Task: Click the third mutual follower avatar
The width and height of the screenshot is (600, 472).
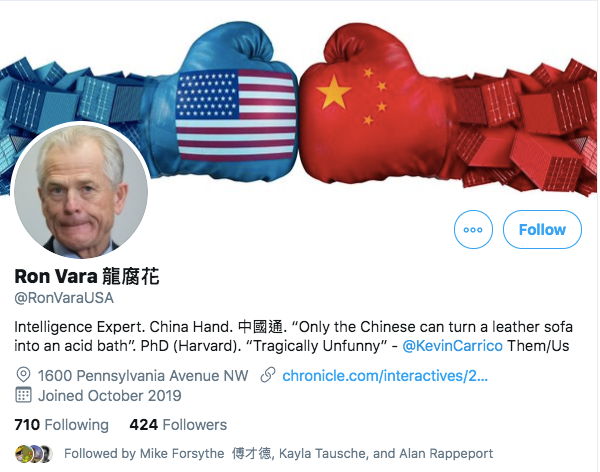Action: (46, 454)
